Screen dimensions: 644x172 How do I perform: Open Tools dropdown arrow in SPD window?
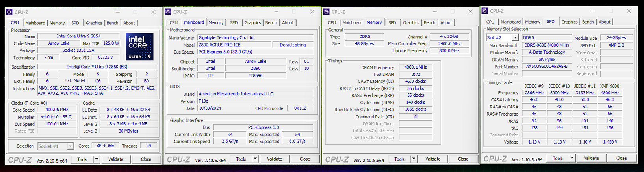(572, 158)
